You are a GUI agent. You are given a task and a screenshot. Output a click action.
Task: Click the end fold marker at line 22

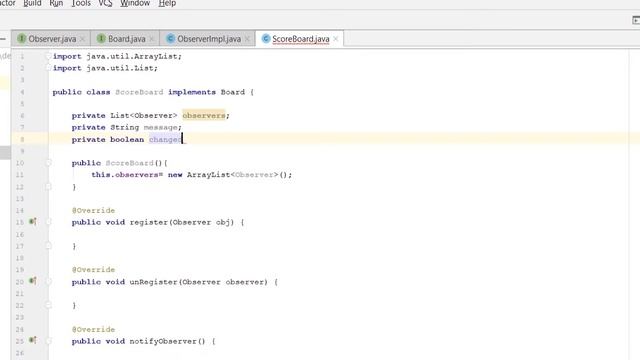(48, 305)
